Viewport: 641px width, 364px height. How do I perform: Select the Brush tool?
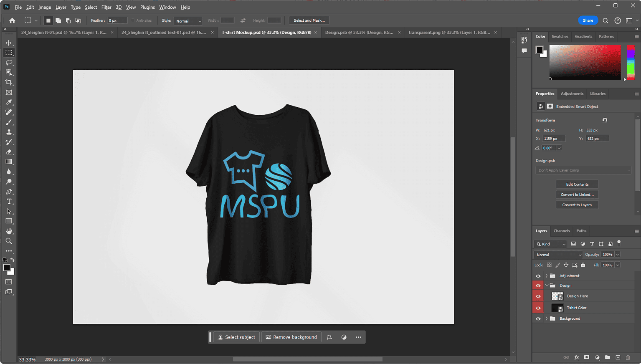(9, 122)
